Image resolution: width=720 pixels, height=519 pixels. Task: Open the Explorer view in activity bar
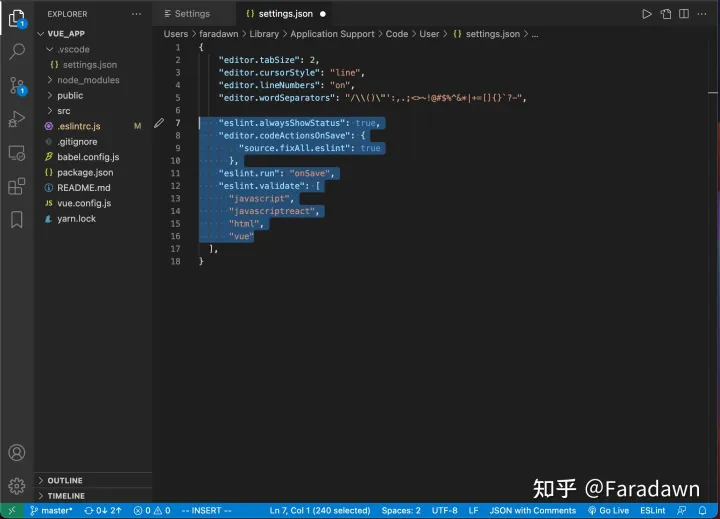click(17, 19)
